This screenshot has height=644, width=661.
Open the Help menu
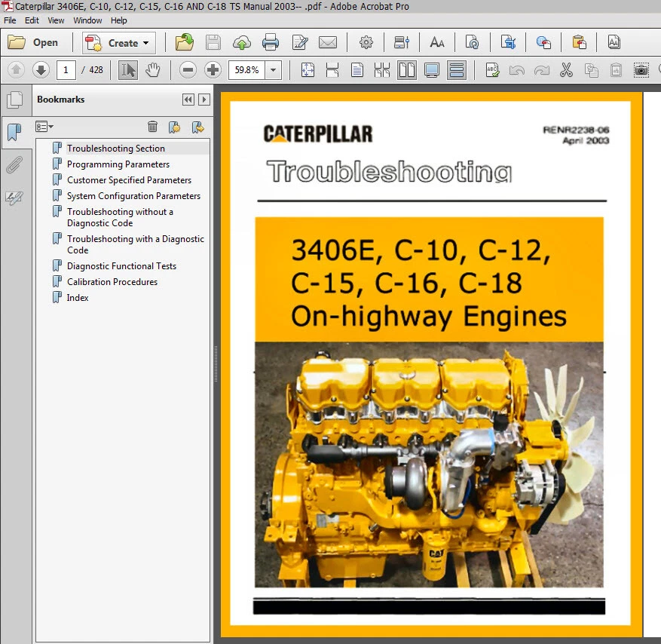(118, 20)
